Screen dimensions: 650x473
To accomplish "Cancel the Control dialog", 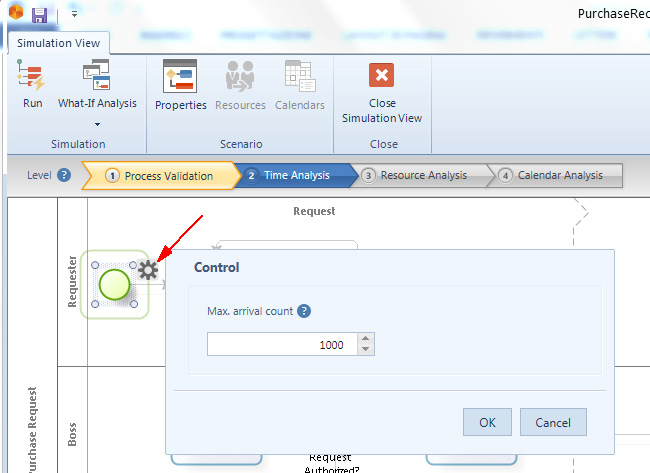I will pyautogui.click(x=553, y=422).
